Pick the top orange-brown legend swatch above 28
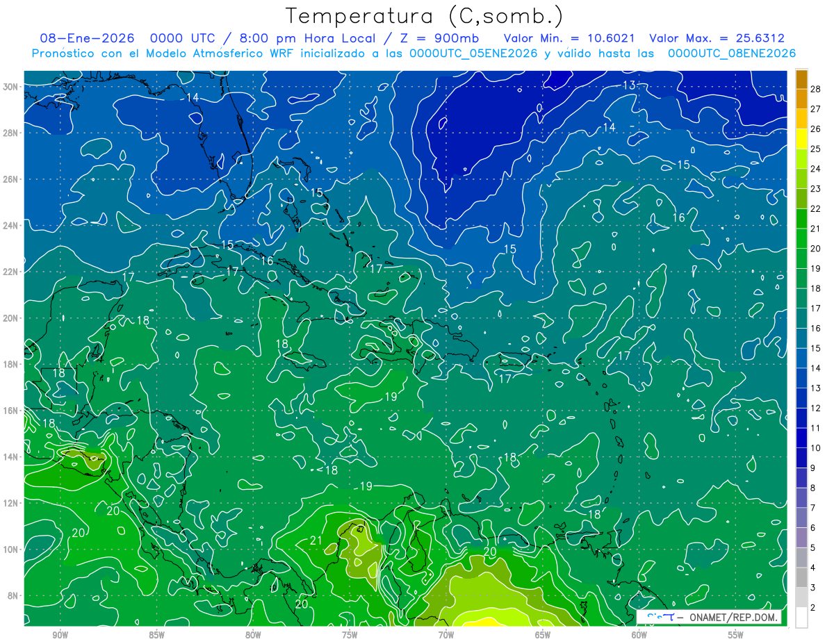The width and height of the screenshot is (834, 644). [x=801, y=79]
